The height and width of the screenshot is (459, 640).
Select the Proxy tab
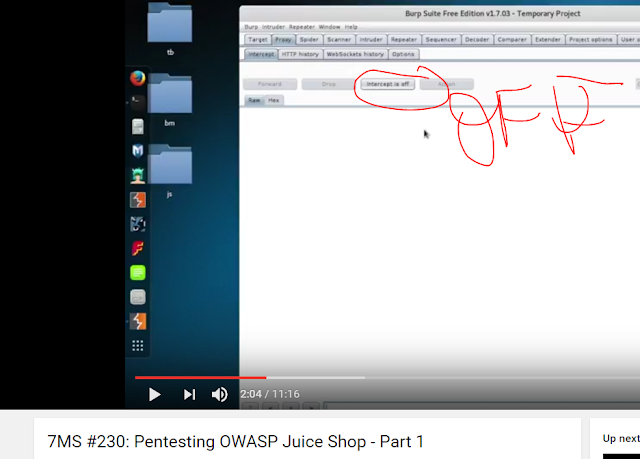[283, 40]
